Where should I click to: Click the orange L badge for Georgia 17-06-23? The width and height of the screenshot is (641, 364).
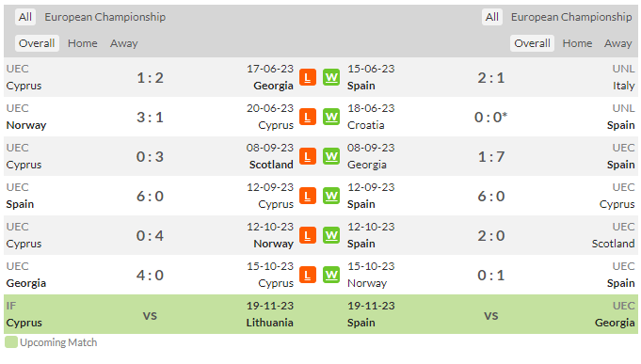tap(308, 78)
